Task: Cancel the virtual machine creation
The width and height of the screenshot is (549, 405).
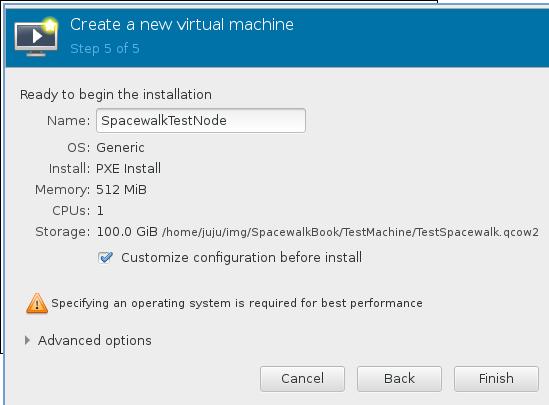Action: [x=303, y=379]
